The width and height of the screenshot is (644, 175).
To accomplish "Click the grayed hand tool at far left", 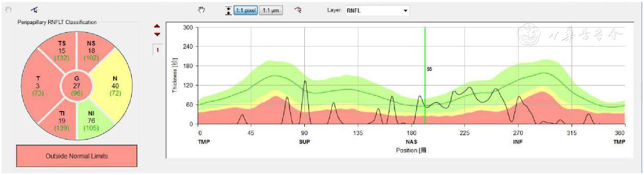I will tap(8, 10).
